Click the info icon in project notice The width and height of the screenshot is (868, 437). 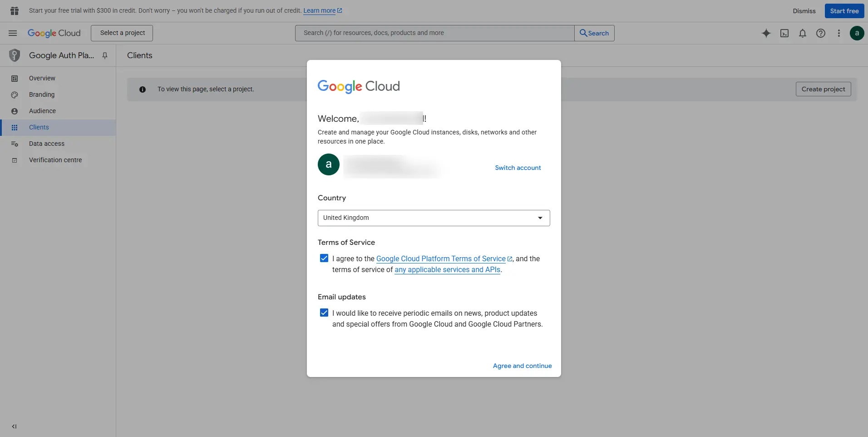(x=143, y=89)
